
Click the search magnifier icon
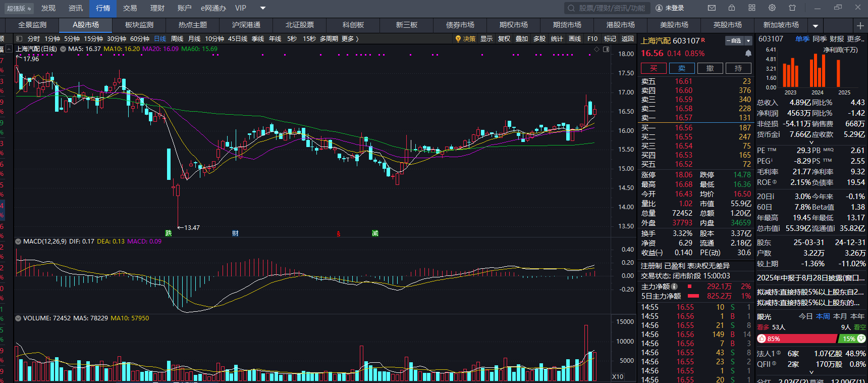[x=571, y=8]
